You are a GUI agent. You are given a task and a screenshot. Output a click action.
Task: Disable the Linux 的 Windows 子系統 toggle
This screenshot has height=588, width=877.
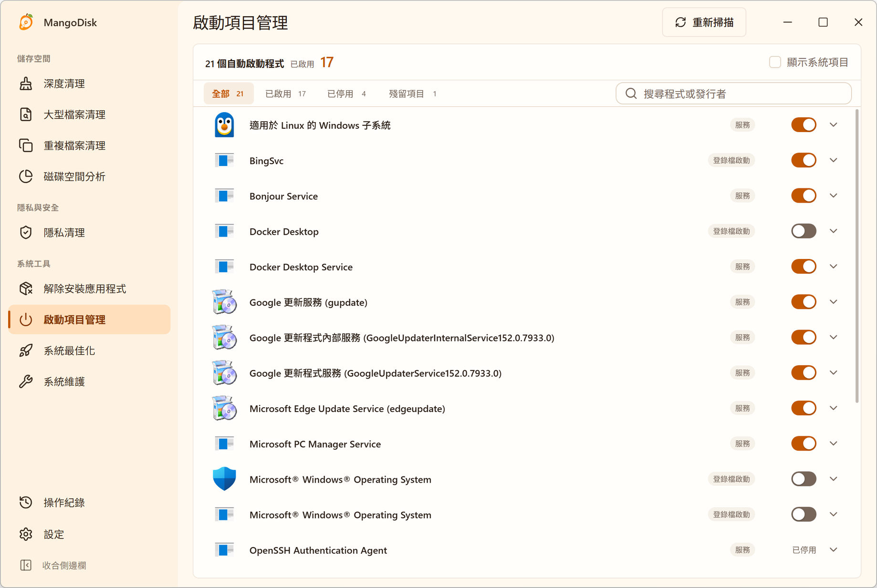tap(804, 125)
